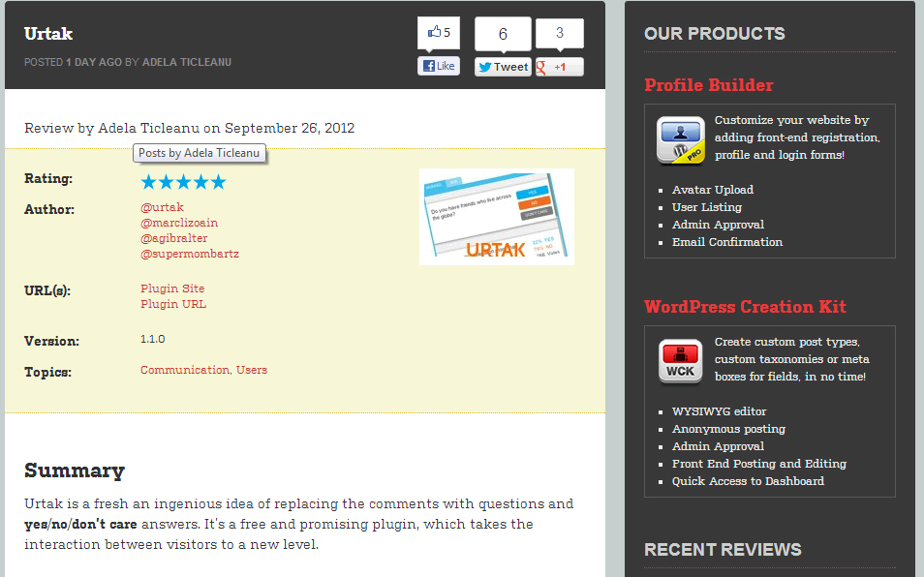Open Adela Ticleanu author link in header

[187, 62]
